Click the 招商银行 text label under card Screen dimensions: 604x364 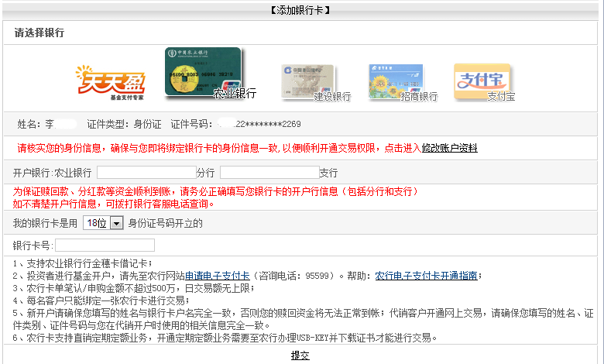tap(419, 97)
